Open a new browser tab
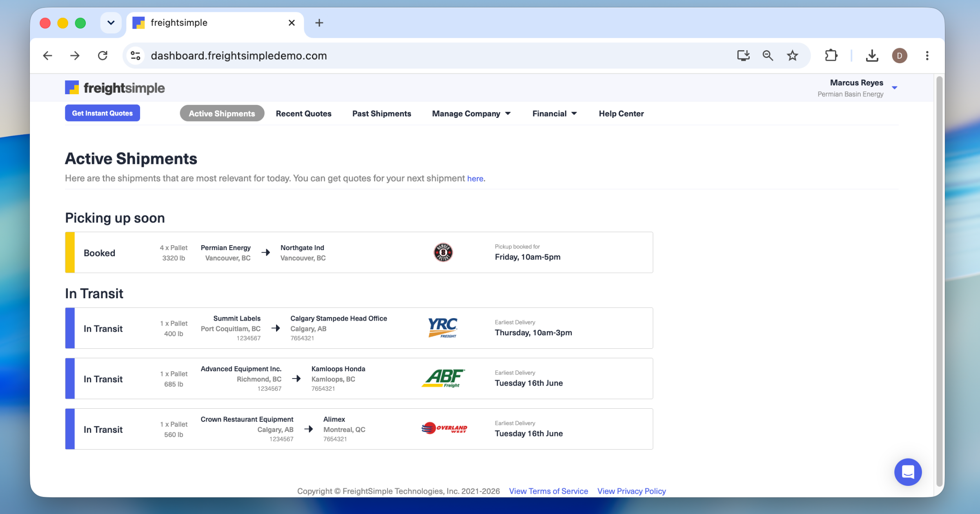 click(319, 23)
